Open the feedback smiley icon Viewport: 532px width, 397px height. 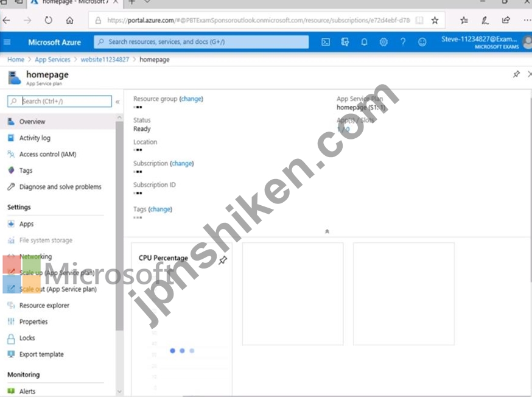click(422, 42)
